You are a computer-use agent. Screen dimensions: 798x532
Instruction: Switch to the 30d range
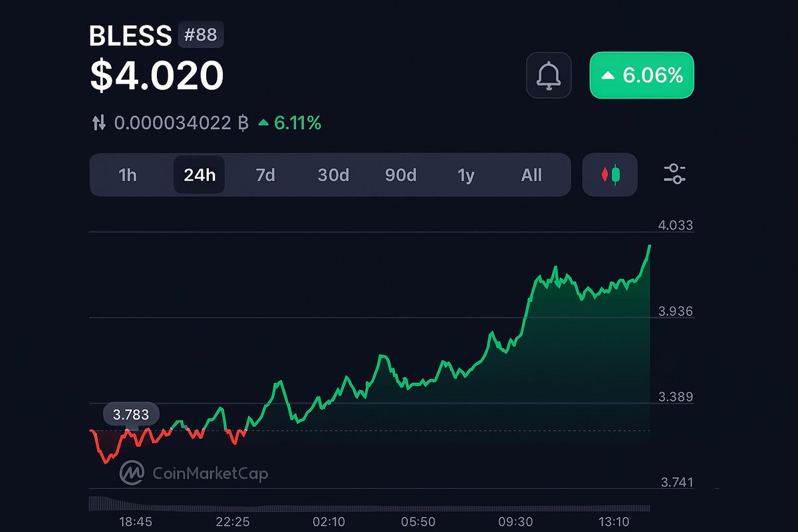click(x=333, y=175)
